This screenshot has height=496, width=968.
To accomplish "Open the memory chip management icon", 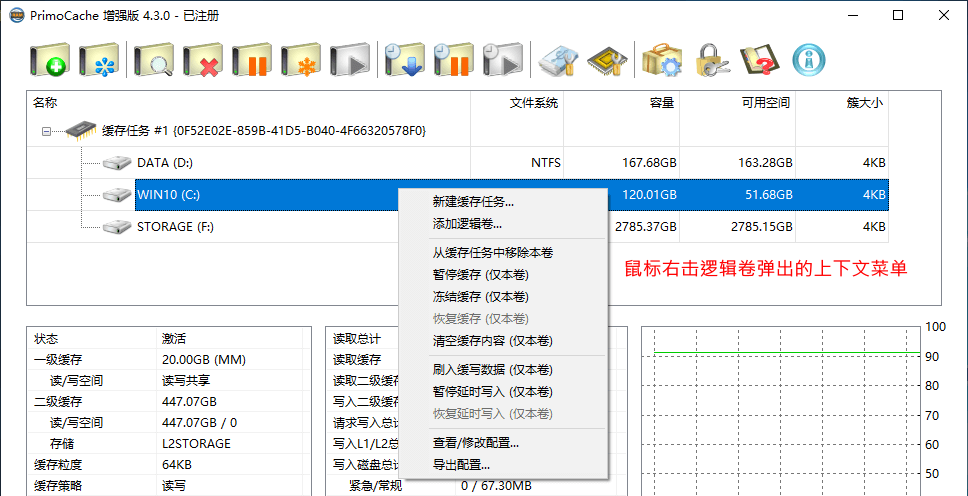I will (x=607, y=60).
